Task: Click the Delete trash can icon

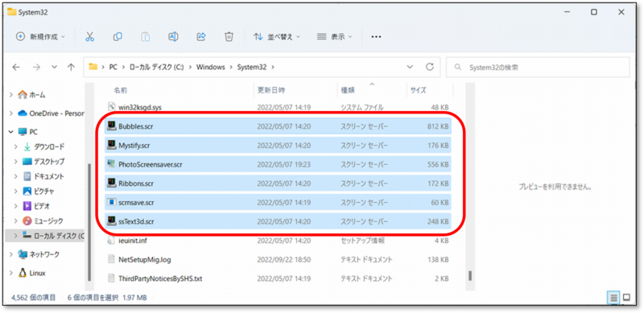Action: (229, 37)
